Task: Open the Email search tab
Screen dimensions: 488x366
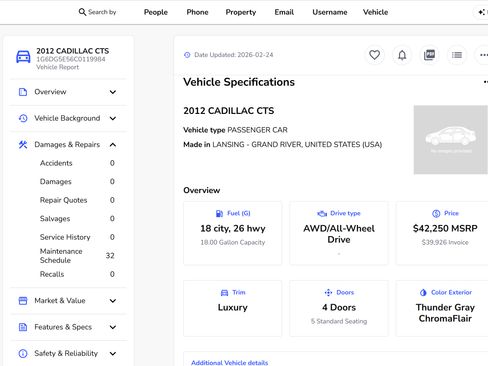Action: (284, 12)
